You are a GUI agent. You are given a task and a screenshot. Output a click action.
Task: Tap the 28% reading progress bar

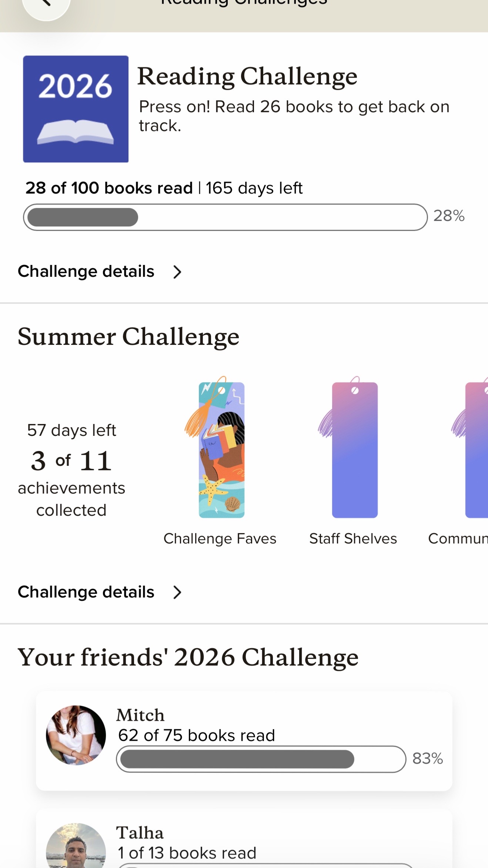[x=225, y=217]
